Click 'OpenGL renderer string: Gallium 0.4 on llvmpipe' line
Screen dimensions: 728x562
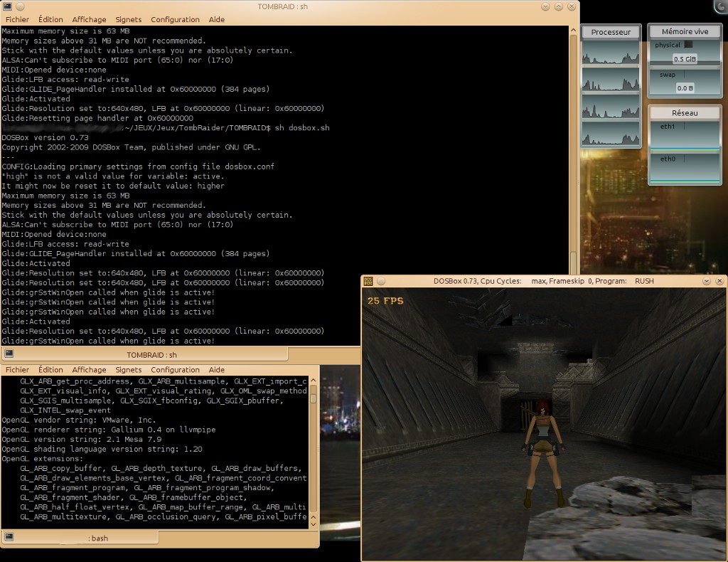coord(109,430)
